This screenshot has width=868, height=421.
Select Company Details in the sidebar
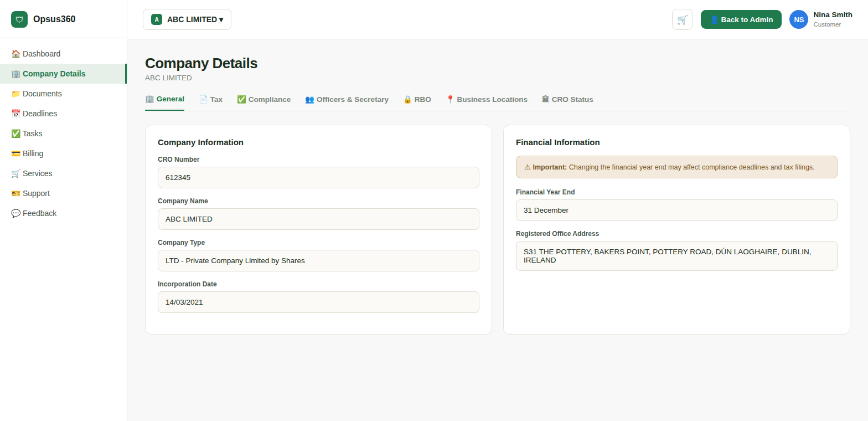(x=63, y=74)
